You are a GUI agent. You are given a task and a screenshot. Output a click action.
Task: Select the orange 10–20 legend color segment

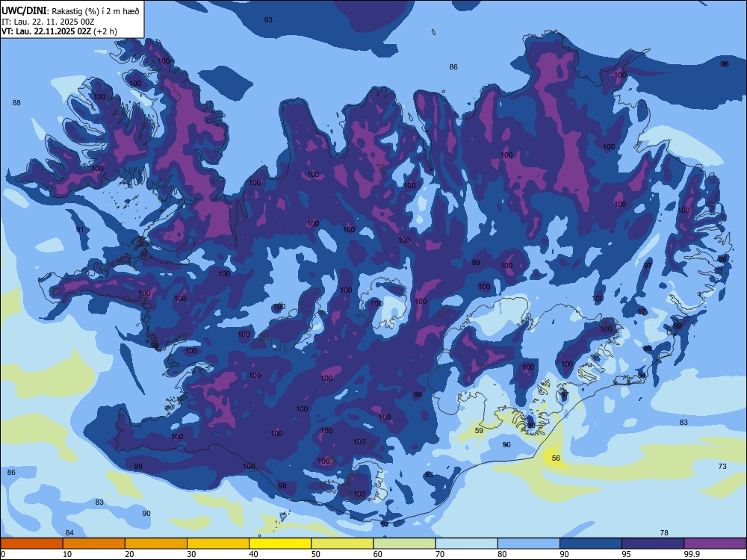(94, 544)
